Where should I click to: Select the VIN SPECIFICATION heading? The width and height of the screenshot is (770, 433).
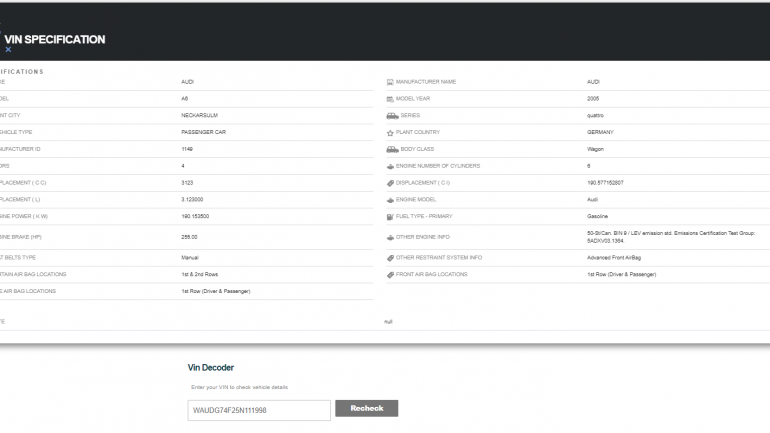click(x=55, y=39)
